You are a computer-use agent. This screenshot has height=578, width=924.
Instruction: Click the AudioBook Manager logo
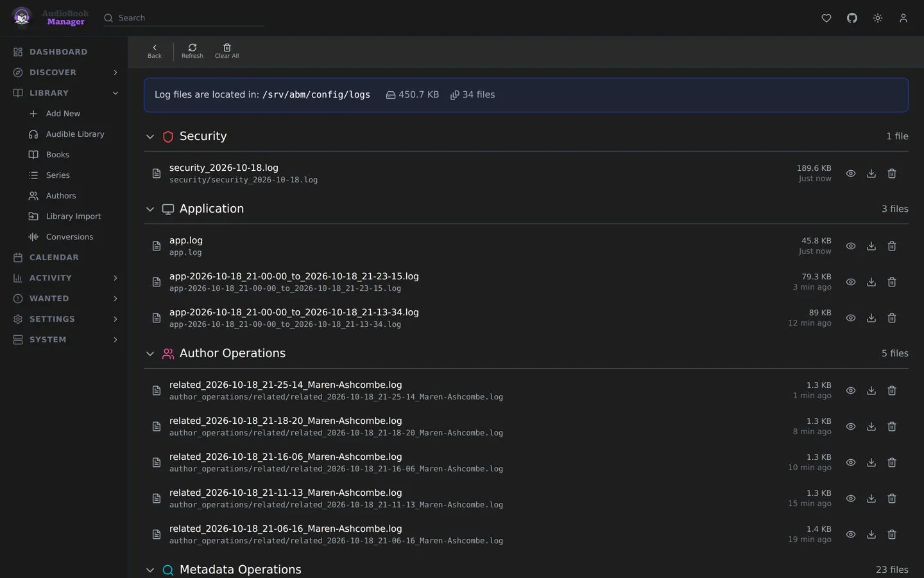click(49, 17)
